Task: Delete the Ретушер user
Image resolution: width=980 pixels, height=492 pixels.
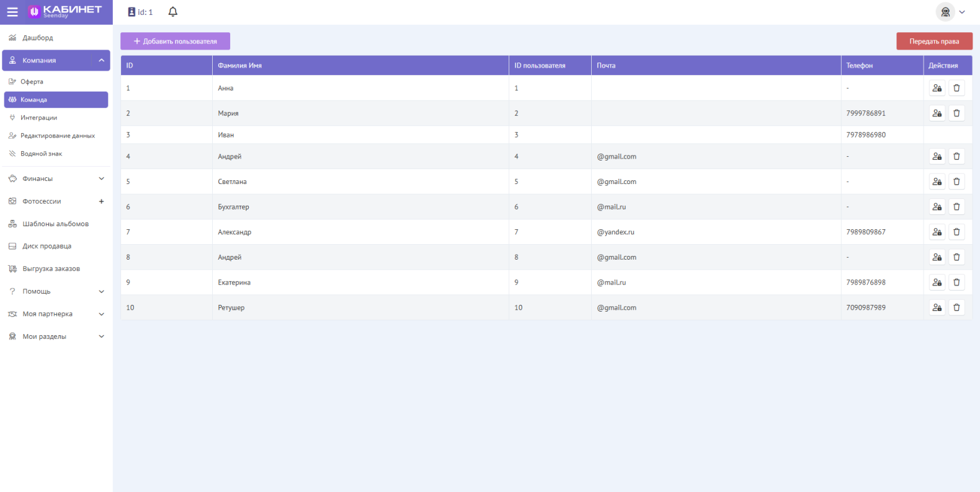Action: [956, 307]
